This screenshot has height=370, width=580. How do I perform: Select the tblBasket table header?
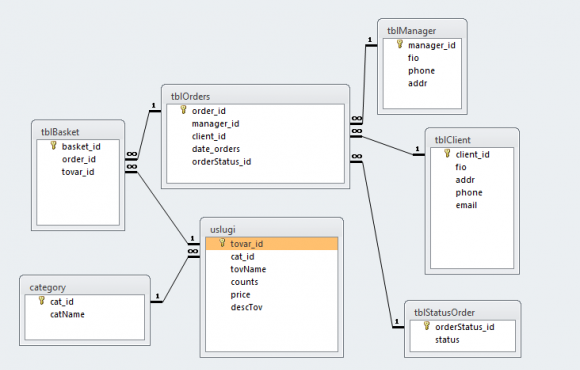78,132
